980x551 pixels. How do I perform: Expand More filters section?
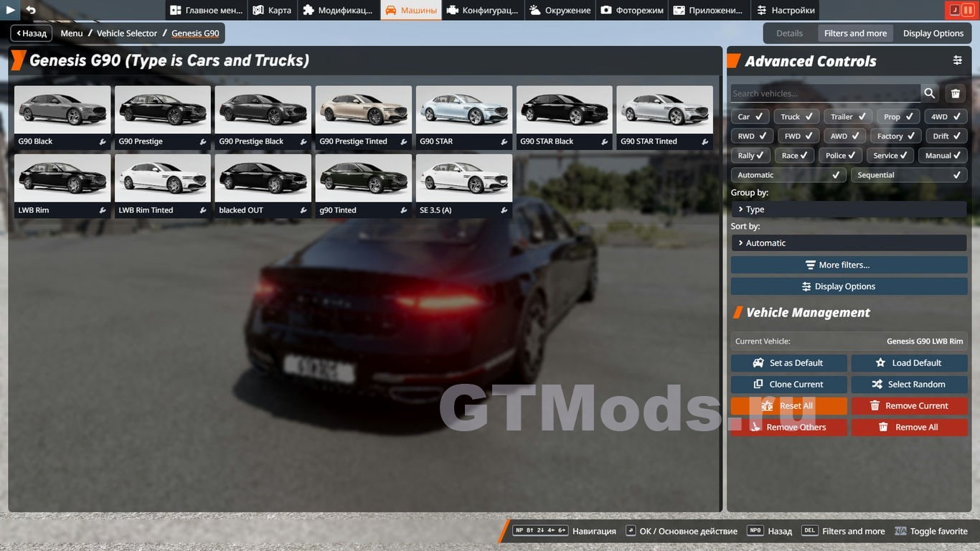point(848,265)
